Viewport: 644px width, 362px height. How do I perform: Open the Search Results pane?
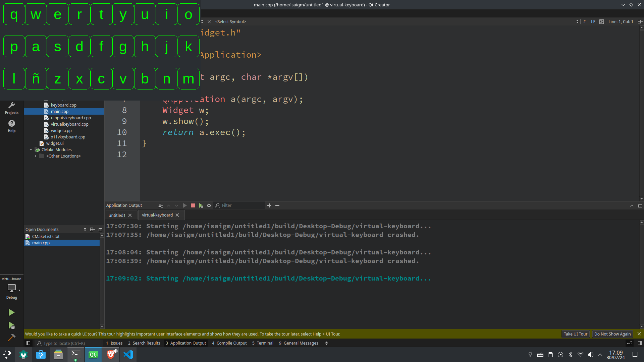[144, 343]
